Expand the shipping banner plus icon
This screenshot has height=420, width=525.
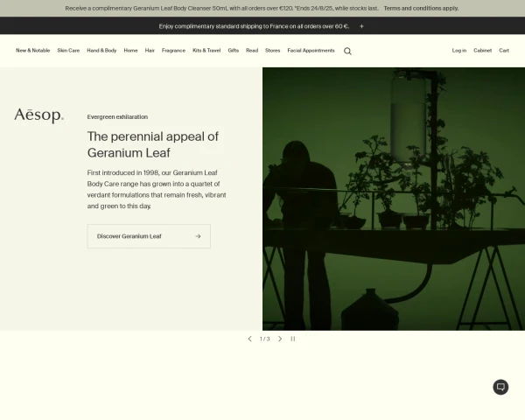pos(361,26)
